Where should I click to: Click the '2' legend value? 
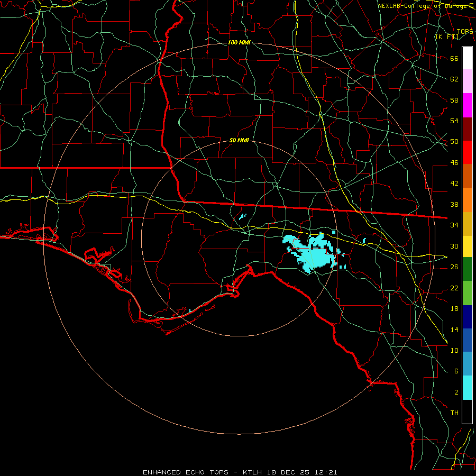click(x=456, y=392)
